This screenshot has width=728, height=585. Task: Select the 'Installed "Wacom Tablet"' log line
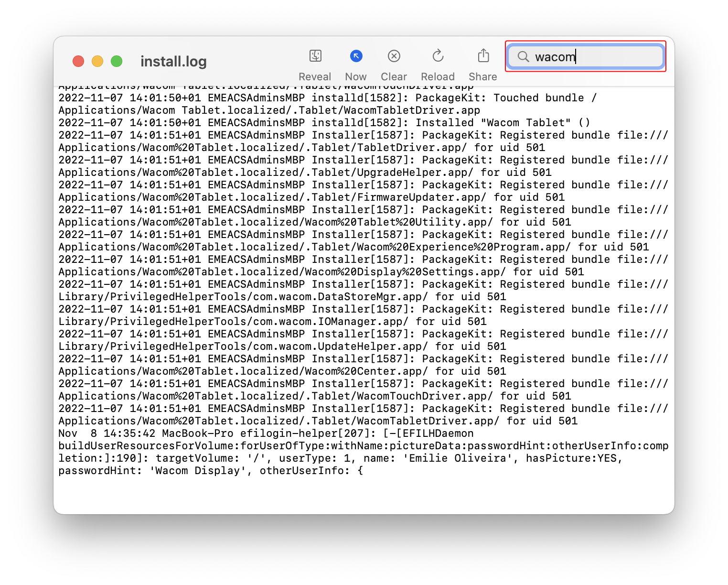tap(324, 123)
